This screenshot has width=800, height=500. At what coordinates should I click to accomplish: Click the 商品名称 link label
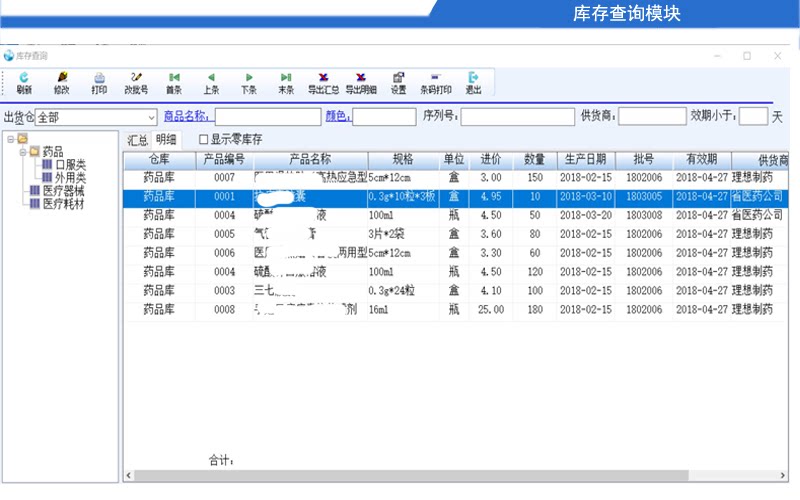[x=186, y=116]
